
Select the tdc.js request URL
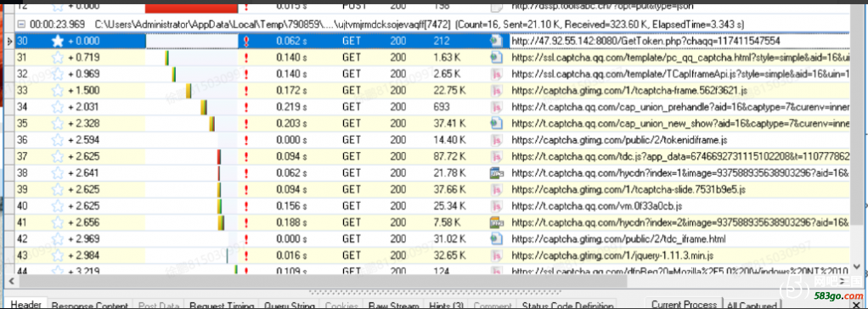pyautogui.click(x=681, y=157)
